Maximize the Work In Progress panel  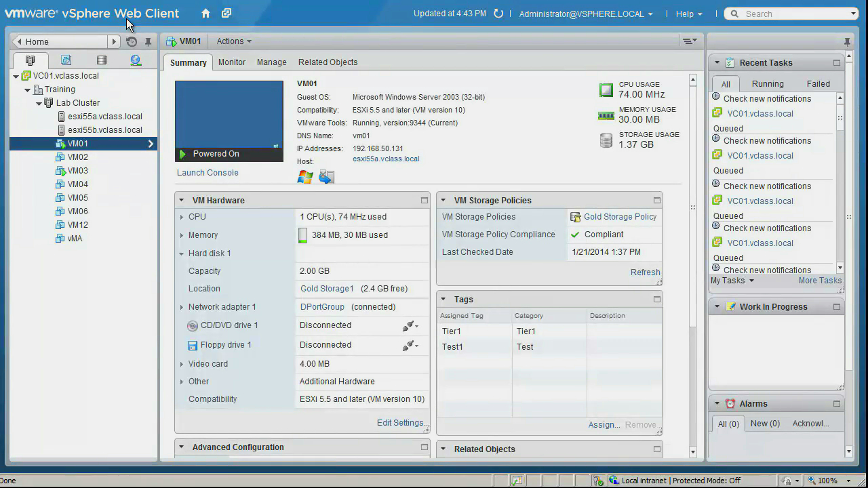pyautogui.click(x=837, y=307)
